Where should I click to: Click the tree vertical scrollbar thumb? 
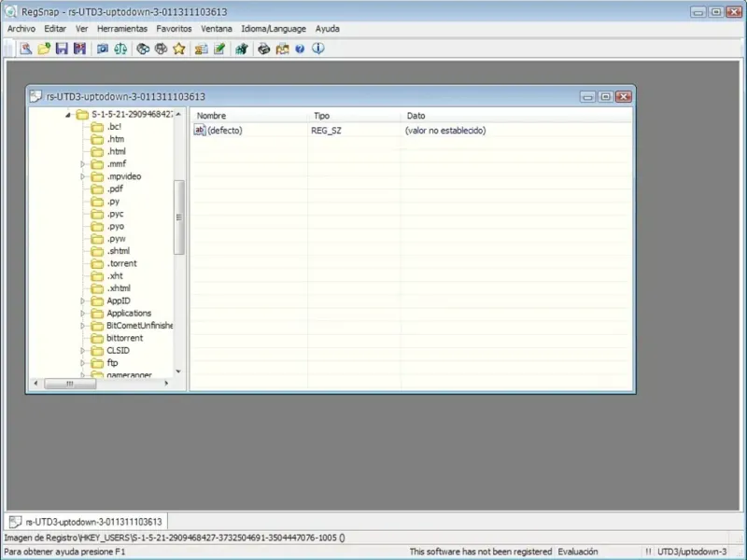pyautogui.click(x=179, y=217)
